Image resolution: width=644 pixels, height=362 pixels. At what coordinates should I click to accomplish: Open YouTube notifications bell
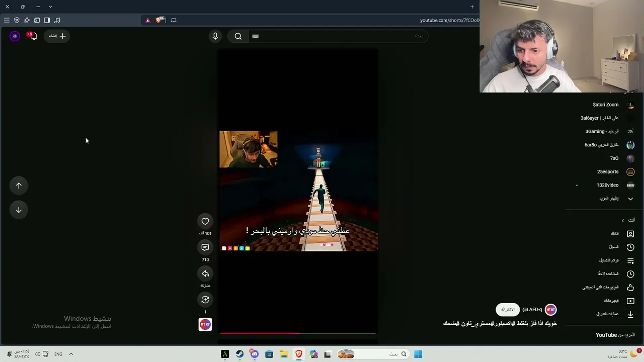click(x=34, y=36)
